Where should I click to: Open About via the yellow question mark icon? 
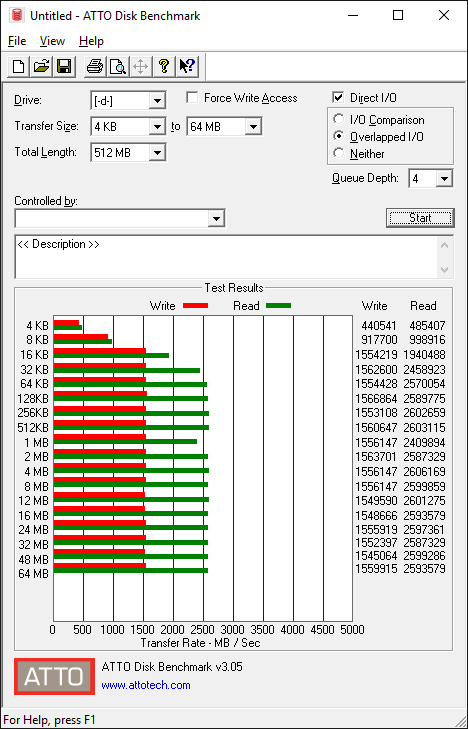tap(163, 66)
